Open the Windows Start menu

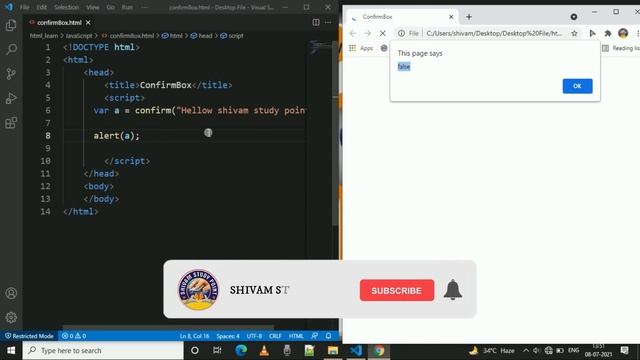pyautogui.click(x=11, y=351)
